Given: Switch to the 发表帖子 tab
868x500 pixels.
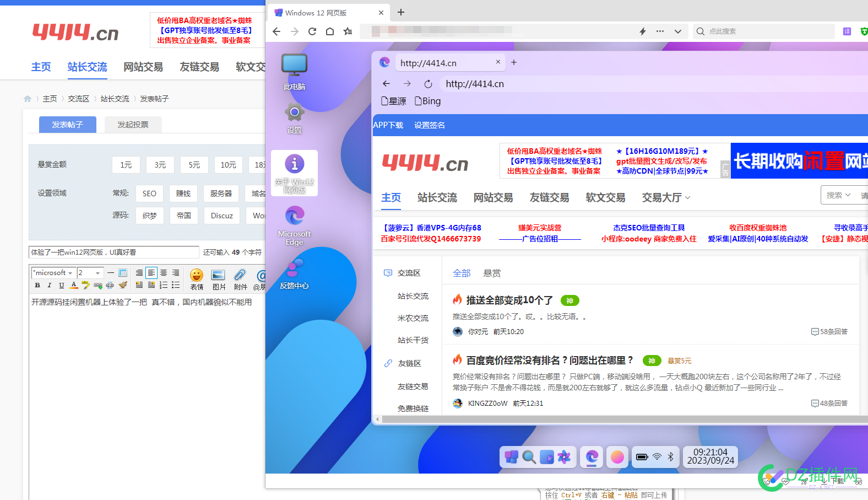Looking at the screenshot, I should point(68,125).
